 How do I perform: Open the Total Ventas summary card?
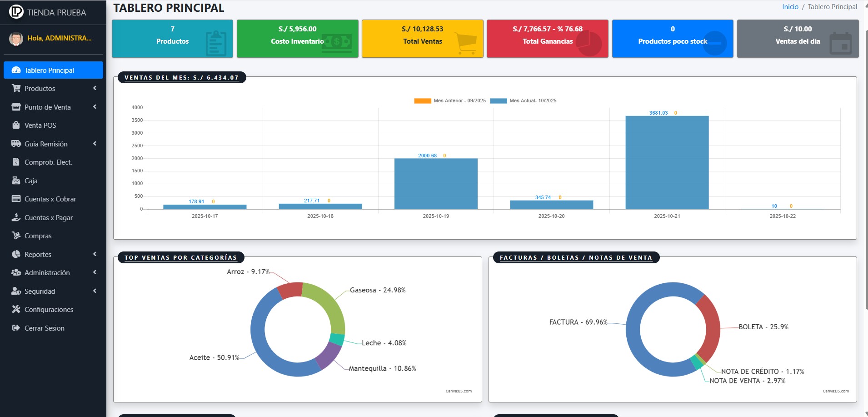point(422,39)
